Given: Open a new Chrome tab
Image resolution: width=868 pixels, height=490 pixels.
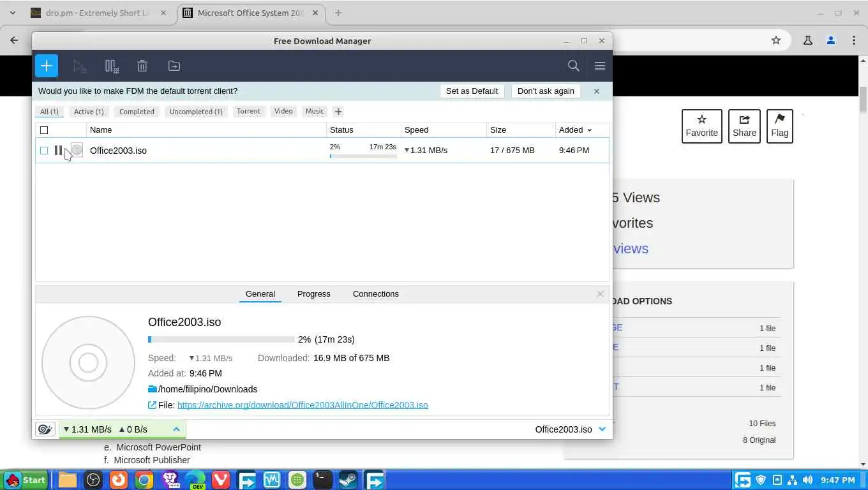Looking at the screenshot, I should [338, 13].
